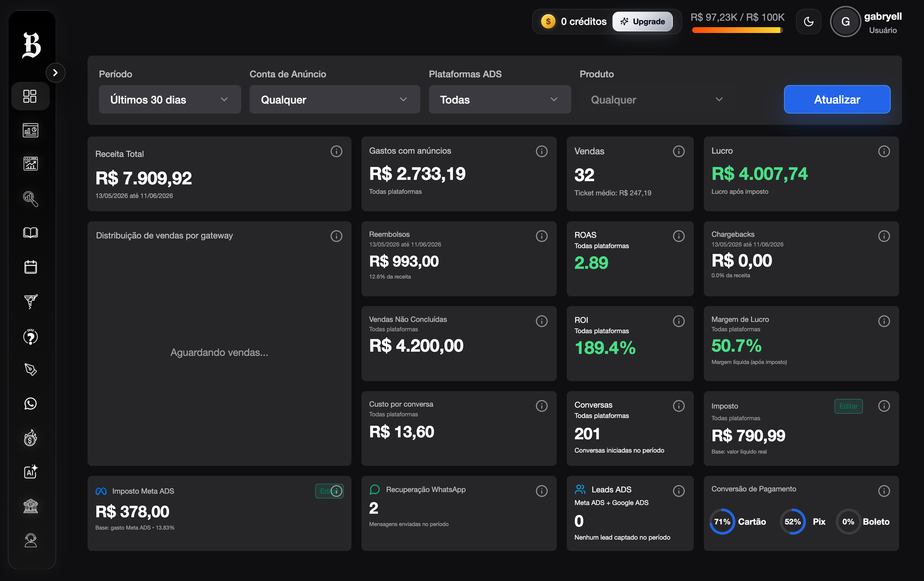The width and height of the screenshot is (924, 581).
Task: Expand the sidebar with arrow button
Action: [x=55, y=72]
